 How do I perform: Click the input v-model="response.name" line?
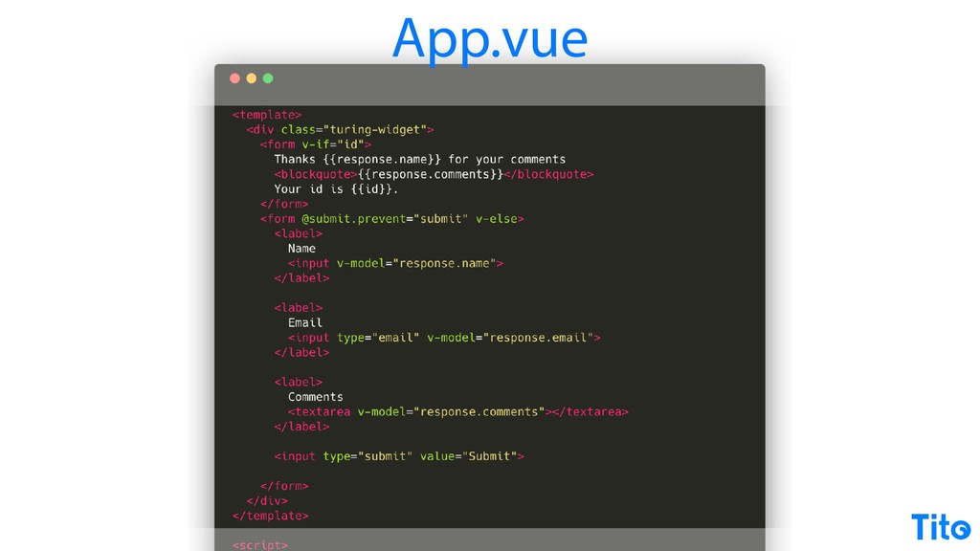(395, 264)
